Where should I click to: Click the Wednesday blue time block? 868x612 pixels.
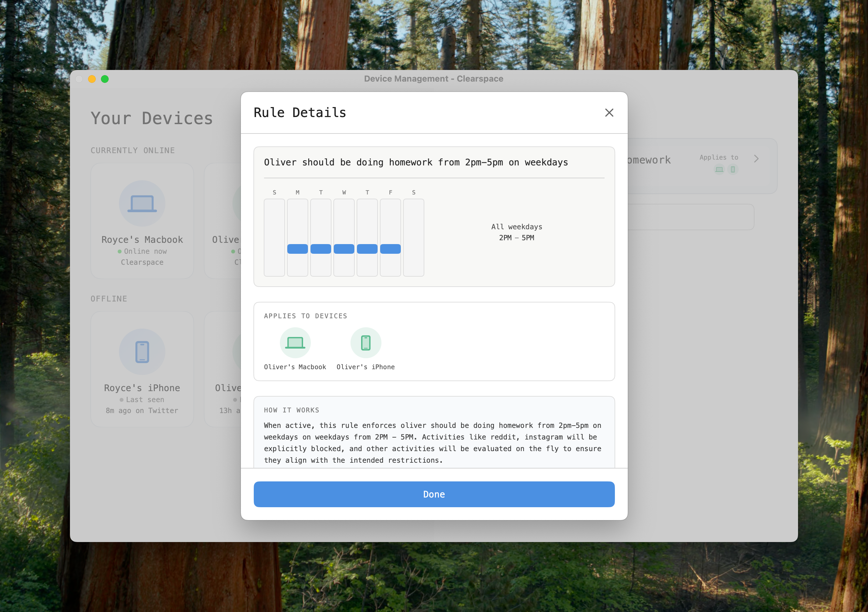[x=344, y=249]
